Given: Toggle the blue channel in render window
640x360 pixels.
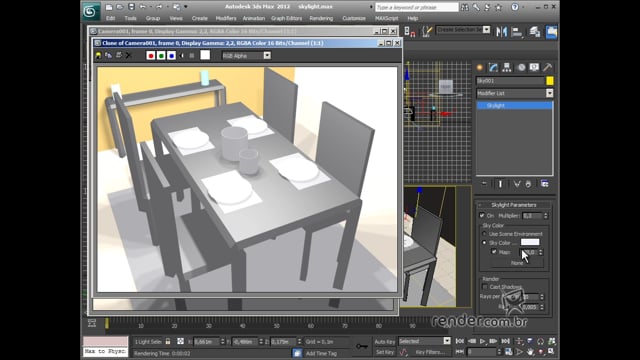Looking at the screenshot, I should [x=171, y=56].
